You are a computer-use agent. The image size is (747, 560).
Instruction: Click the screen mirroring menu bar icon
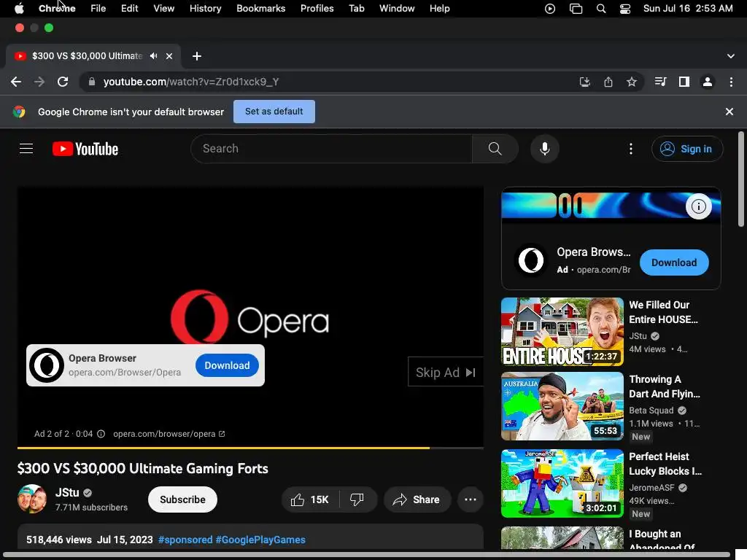tap(576, 9)
